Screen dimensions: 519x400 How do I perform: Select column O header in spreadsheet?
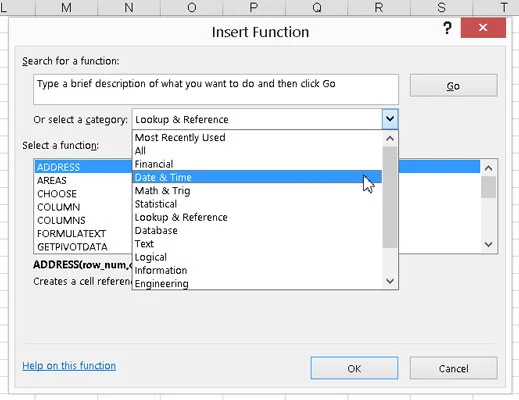(x=191, y=7)
